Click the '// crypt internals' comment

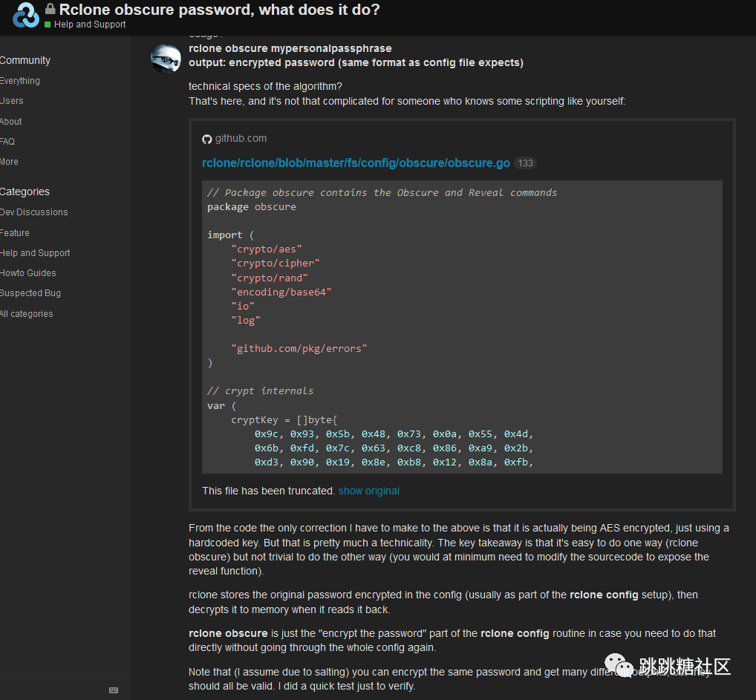point(261,391)
